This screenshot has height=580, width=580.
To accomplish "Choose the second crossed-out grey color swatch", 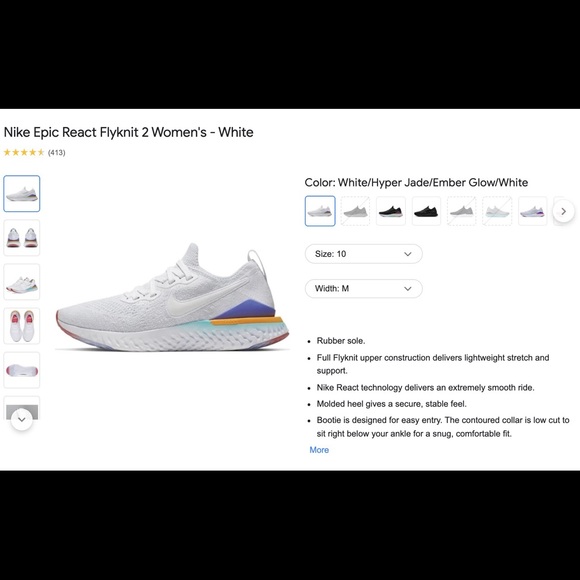I will (462, 211).
